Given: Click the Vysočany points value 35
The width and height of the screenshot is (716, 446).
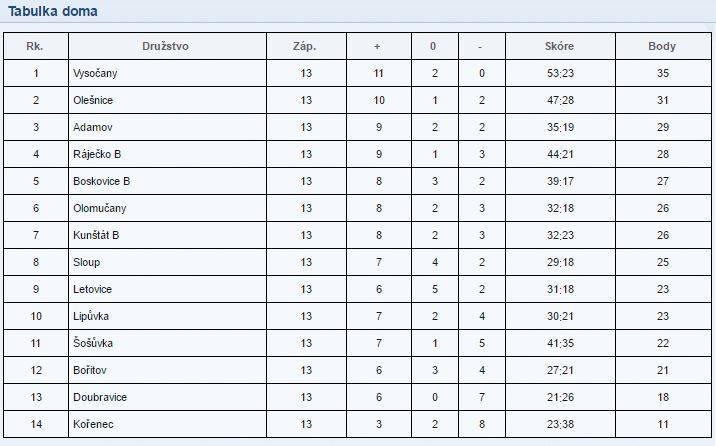Looking at the screenshot, I should tap(663, 73).
